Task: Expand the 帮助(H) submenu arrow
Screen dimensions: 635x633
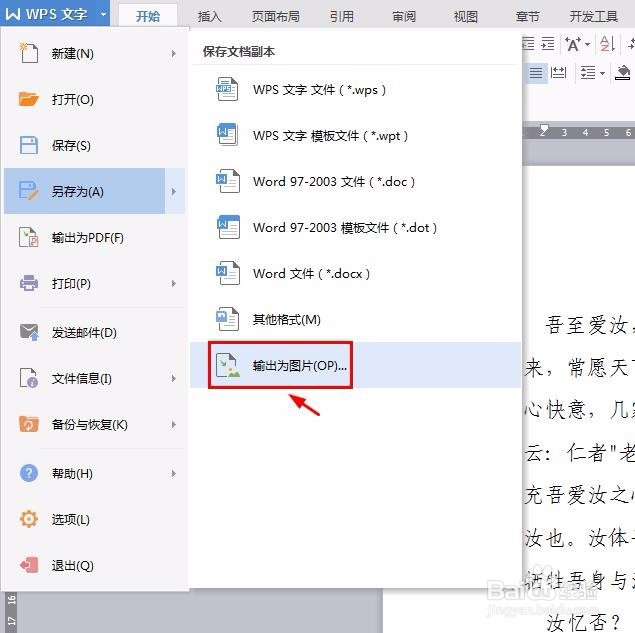Action: tap(174, 473)
